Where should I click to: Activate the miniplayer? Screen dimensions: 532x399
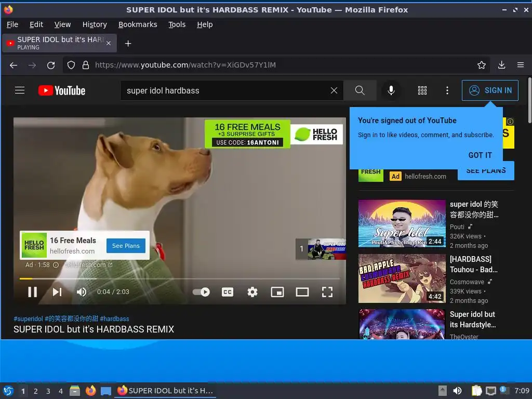point(277,292)
